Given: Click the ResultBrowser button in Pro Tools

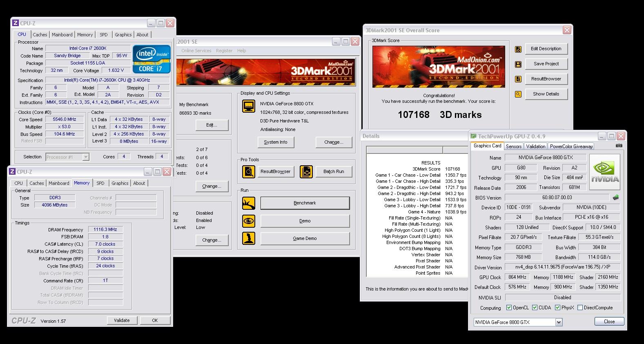Looking at the screenshot, I should tap(276, 172).
